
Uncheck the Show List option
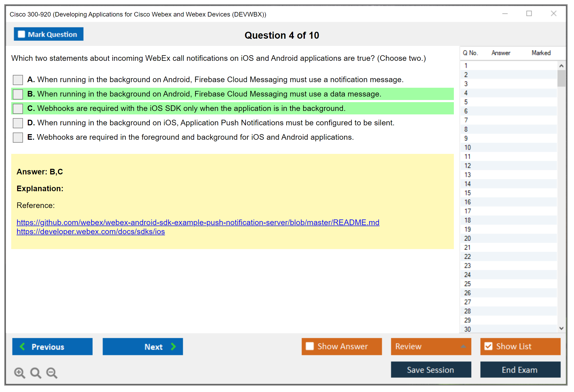(488, 346)
